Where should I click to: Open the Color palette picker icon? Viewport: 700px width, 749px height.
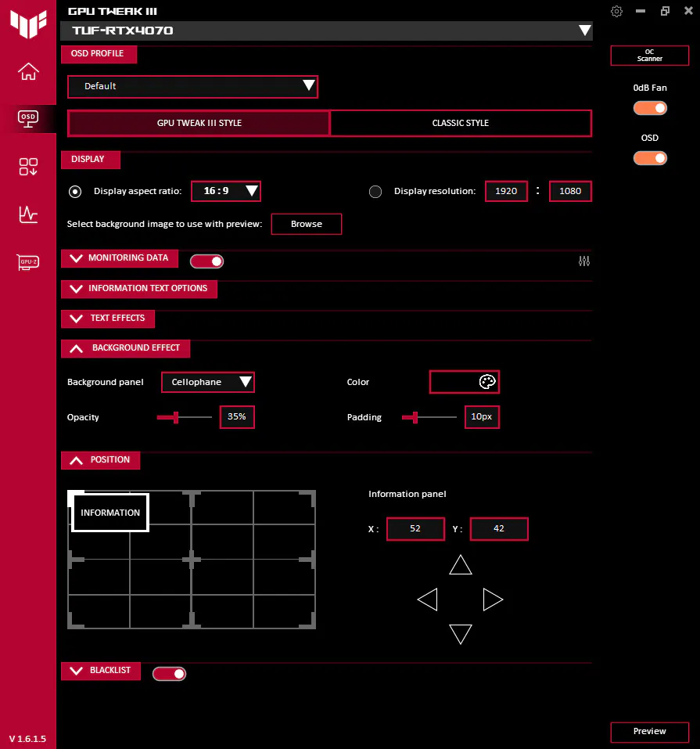[x=487, y=382]
